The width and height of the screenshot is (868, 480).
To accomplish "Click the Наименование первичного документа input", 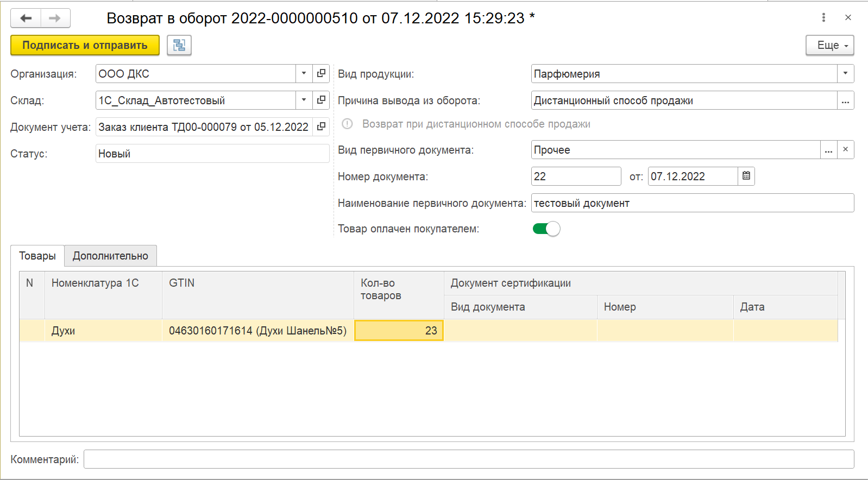I will [692, 203].
